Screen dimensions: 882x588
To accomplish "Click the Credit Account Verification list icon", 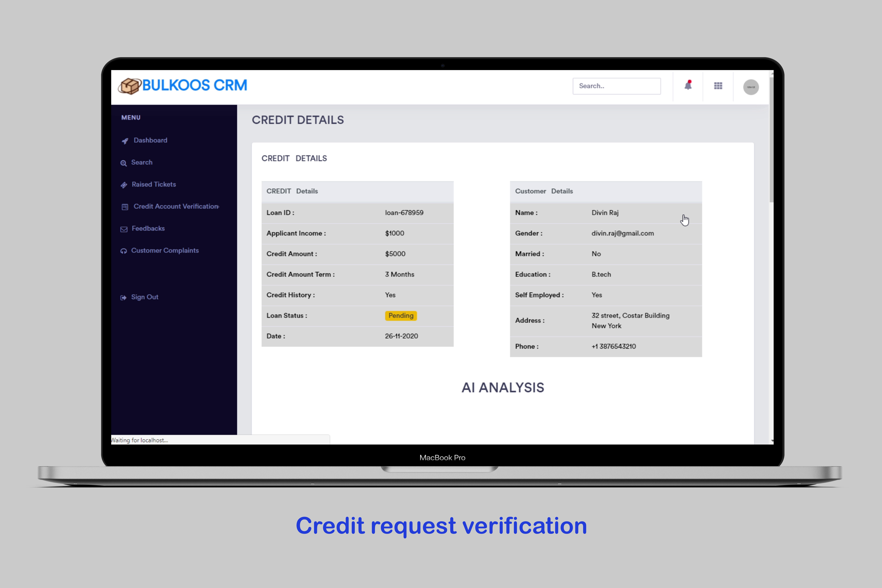I will (125, 207).
